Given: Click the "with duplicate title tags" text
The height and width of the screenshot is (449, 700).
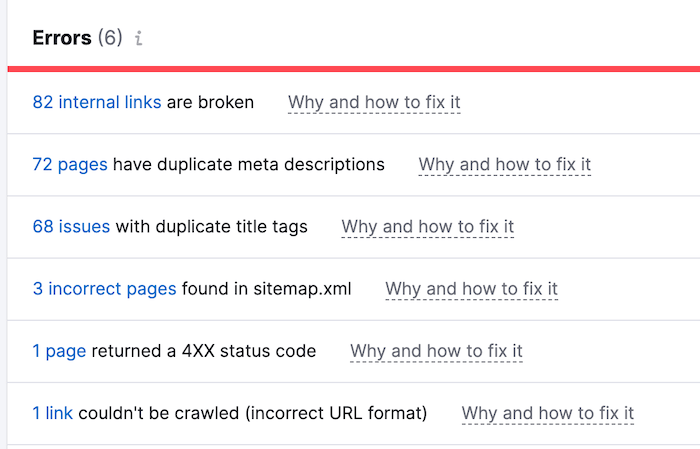Looking at the screenshot, I should coord(212,227).
